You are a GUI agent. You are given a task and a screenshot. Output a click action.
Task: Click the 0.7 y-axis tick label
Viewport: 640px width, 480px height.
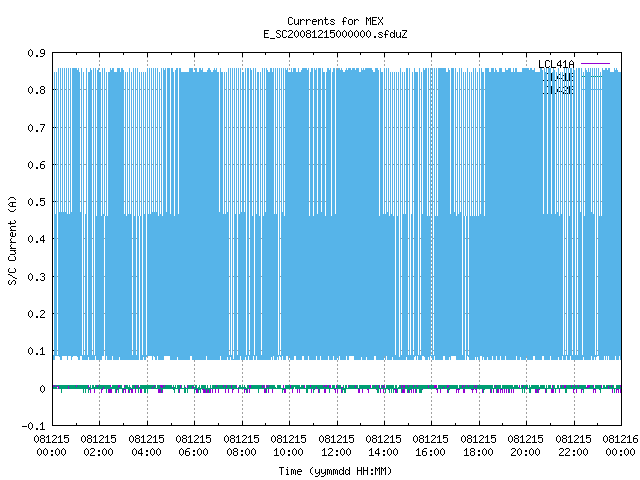tap(36, 128)
